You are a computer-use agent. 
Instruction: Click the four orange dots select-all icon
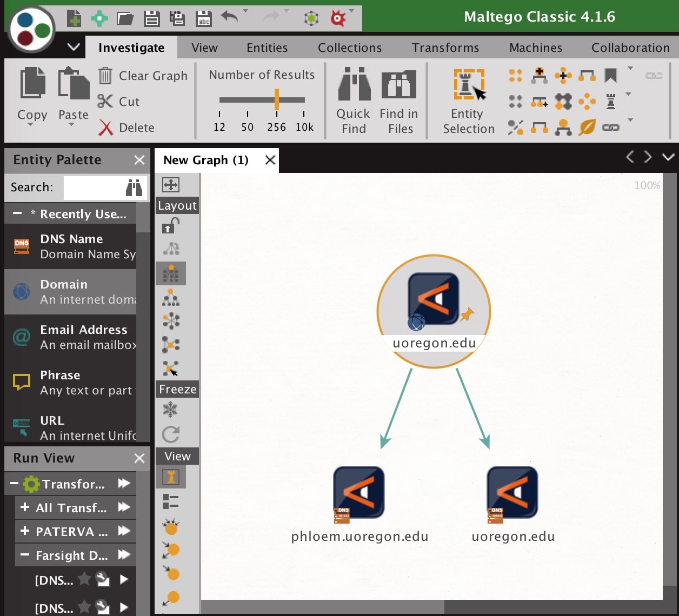tap(516, 76)
